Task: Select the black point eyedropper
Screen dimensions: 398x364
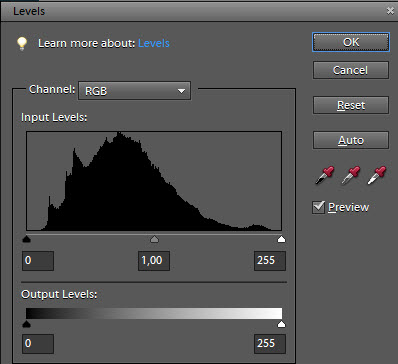Action: click(x=325, y=175)
